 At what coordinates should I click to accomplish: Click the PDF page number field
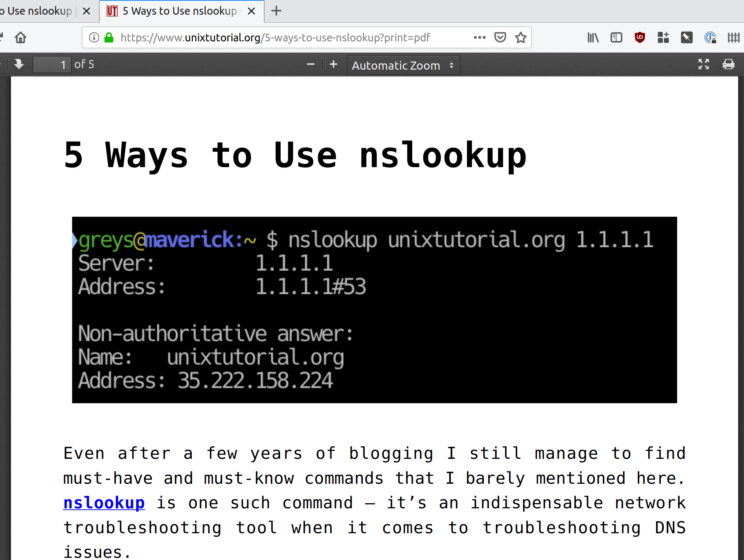(52, 65)
